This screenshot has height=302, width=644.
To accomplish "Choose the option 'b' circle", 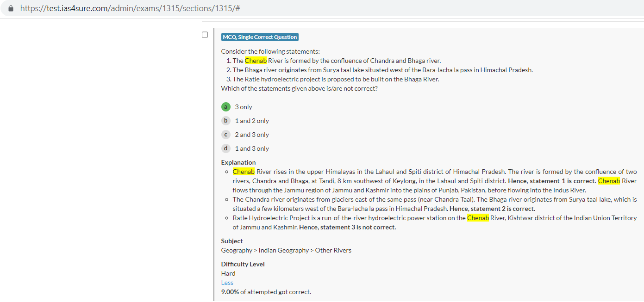I will (x=226, y=121).
